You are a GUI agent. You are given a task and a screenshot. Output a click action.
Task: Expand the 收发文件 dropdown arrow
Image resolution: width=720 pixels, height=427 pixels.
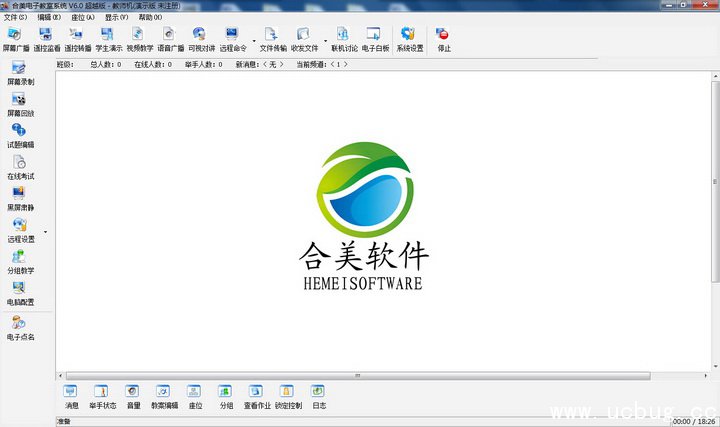pos(326,41)
